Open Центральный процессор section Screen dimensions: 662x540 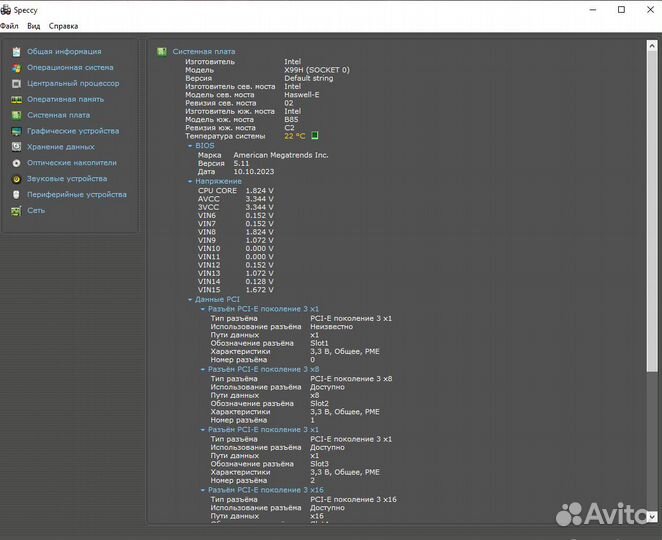click(x=73, y=84)
